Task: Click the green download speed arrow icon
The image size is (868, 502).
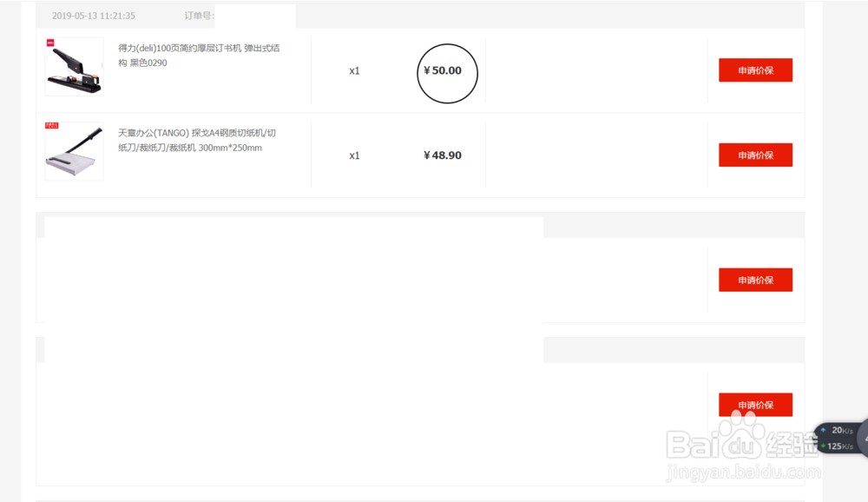Action: pos(824,446)
